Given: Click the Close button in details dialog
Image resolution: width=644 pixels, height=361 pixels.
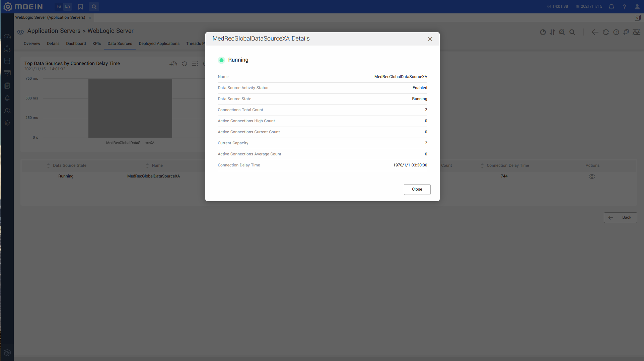Looking at the screenshot, I should pos(417,189).
